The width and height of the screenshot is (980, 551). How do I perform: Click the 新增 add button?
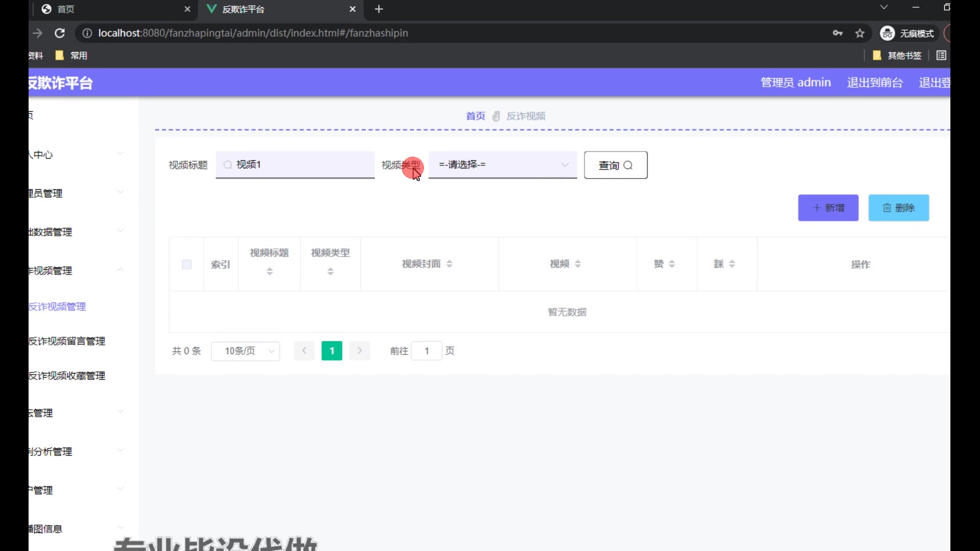828,208
